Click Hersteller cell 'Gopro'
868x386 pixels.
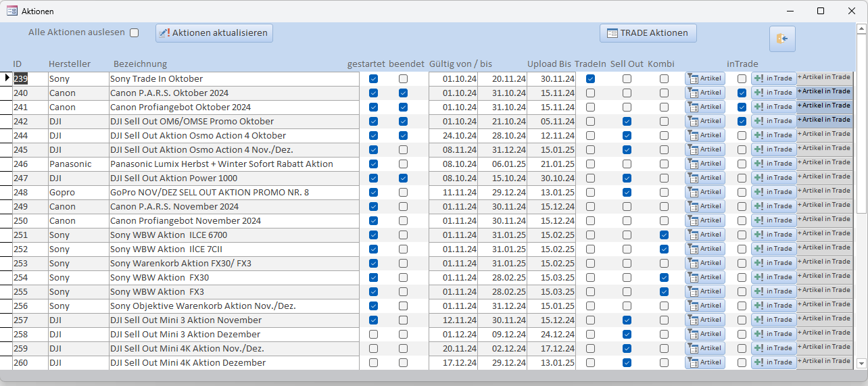click(78, 192)
